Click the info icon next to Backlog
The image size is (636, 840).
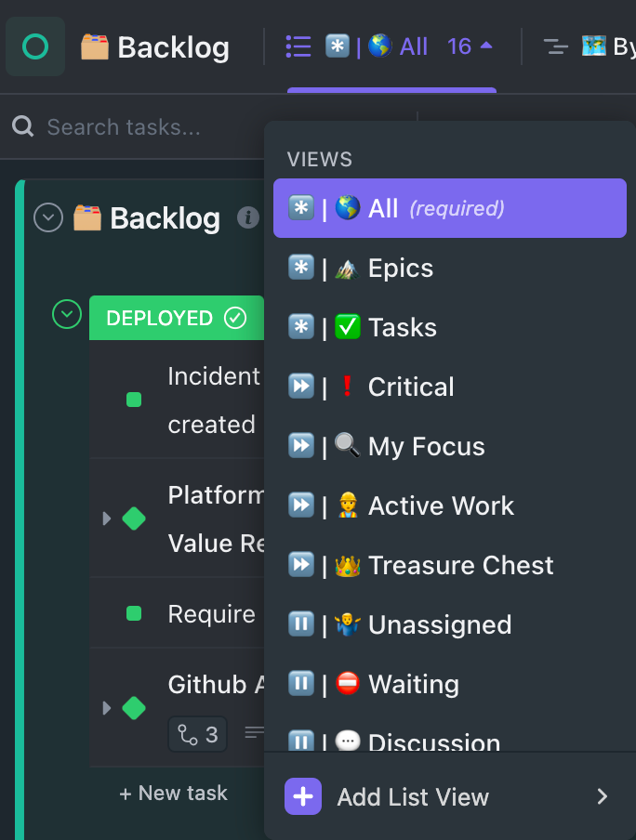click(x=247, y=217)
